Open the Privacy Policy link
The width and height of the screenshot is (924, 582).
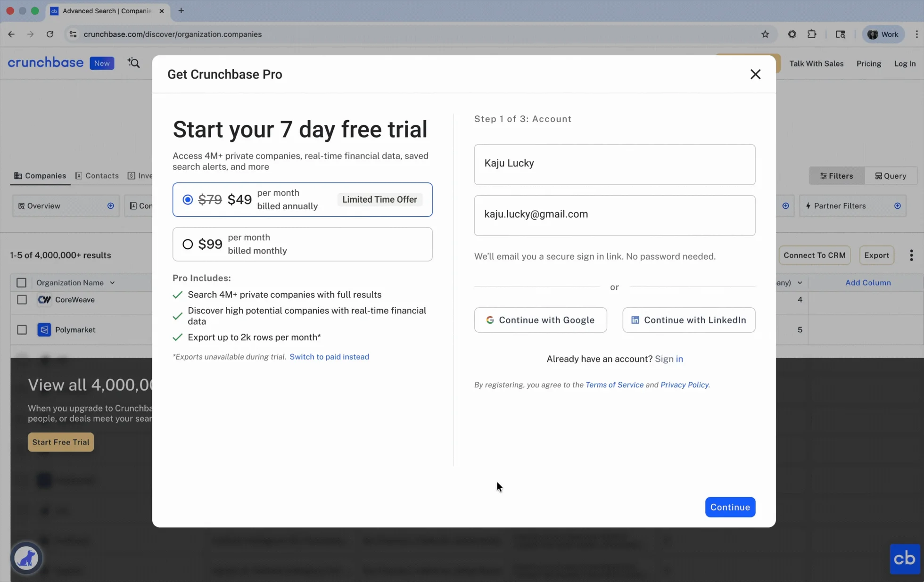[x=684, y=385]
